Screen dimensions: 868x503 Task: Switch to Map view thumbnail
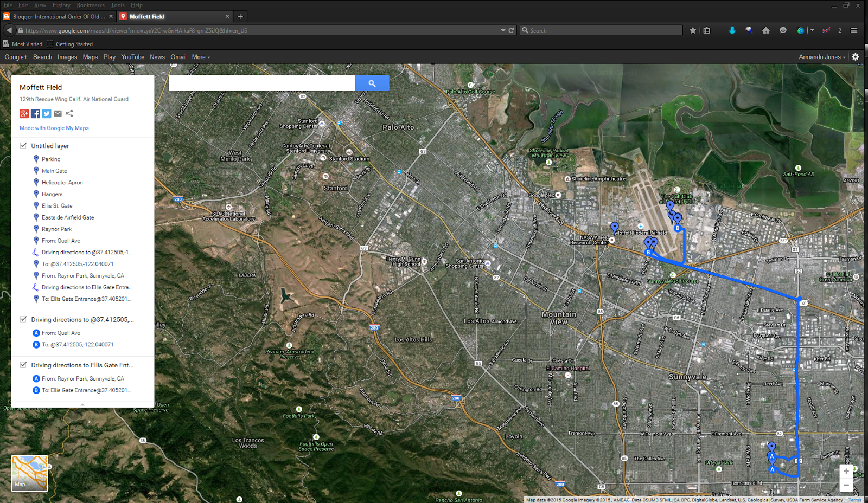(30, 473)
